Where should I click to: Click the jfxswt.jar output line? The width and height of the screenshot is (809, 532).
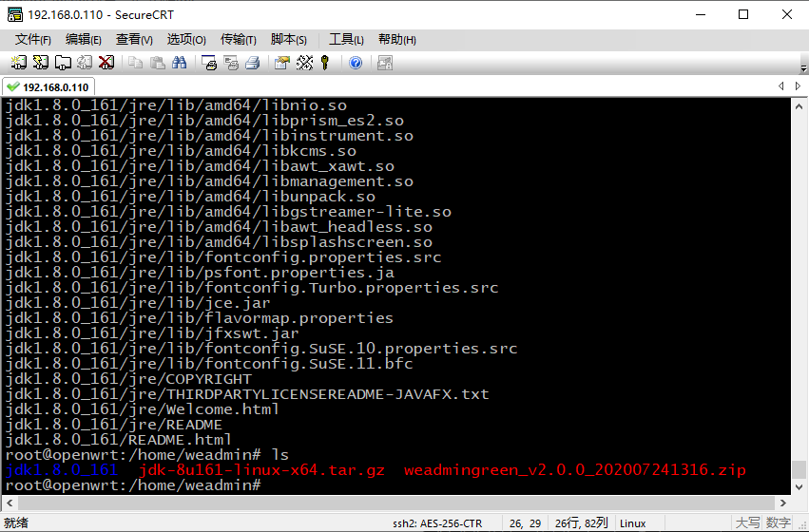pyautogui.click(x=152, y=333)
